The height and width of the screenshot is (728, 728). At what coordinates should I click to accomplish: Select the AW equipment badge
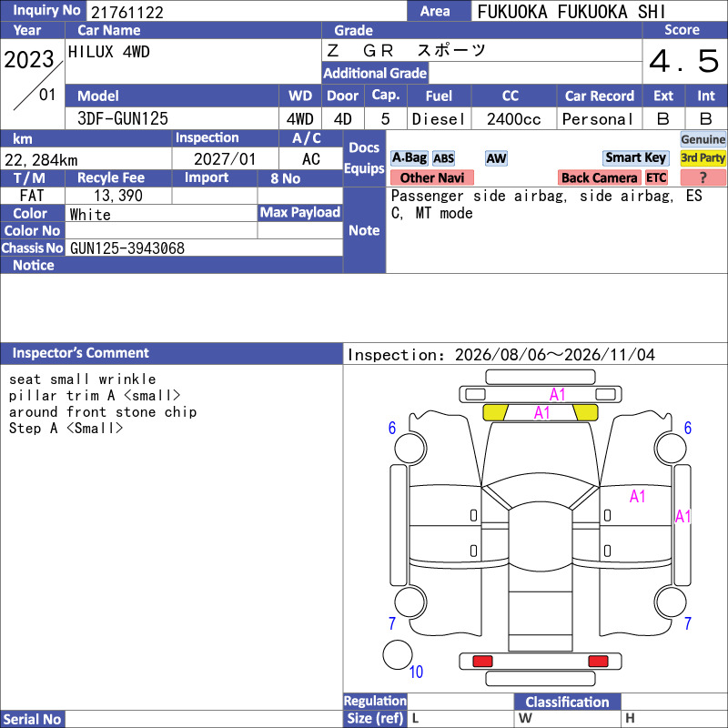pyautogui.click(x=496, y=158)
